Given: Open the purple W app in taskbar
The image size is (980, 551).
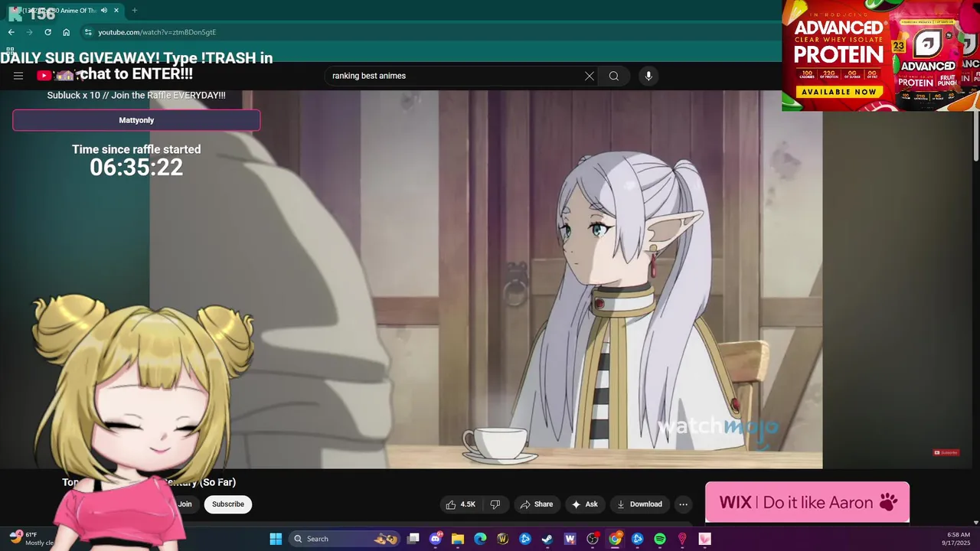Looking at the screenshot, I should click(570, 539).
